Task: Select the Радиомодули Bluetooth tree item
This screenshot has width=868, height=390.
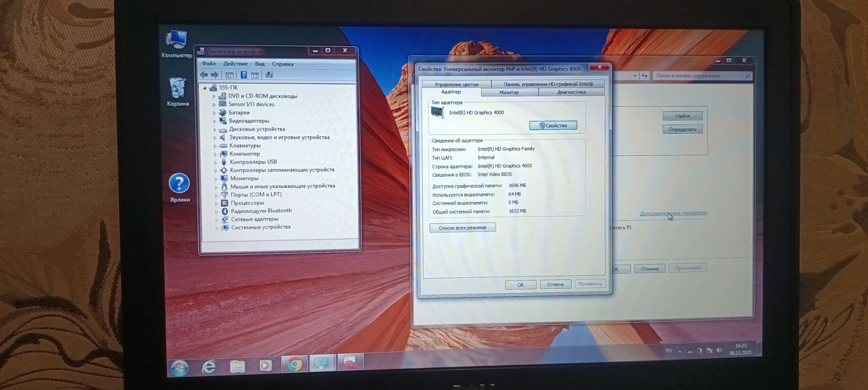Action: tap(261, 211)
